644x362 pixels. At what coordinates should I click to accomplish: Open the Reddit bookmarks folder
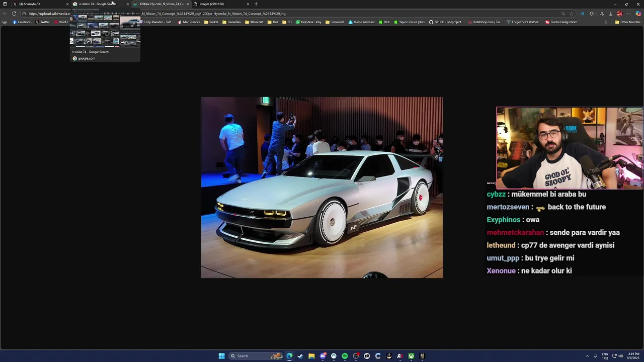click(211, 22)
